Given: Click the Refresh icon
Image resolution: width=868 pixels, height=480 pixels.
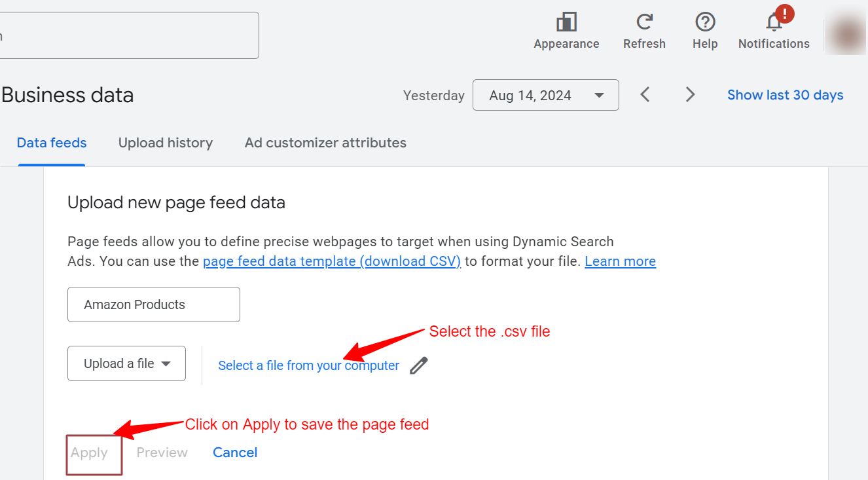Looking at the screenshot, I should coord(645,22).
